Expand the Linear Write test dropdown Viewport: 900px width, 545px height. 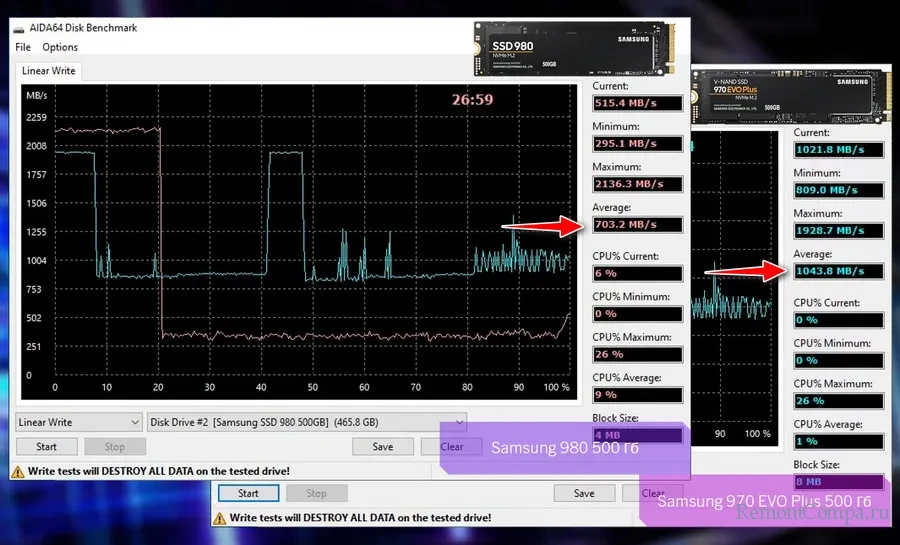coord(79,422)
